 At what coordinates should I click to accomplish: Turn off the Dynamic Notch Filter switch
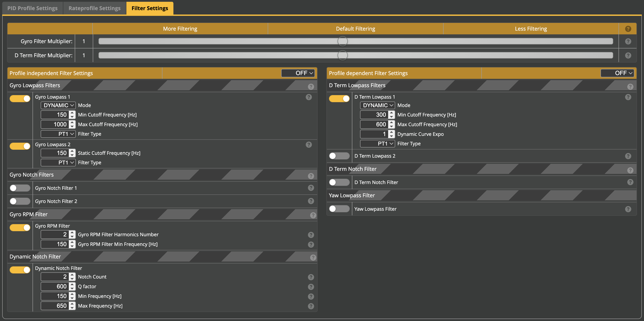coord(20,270)
